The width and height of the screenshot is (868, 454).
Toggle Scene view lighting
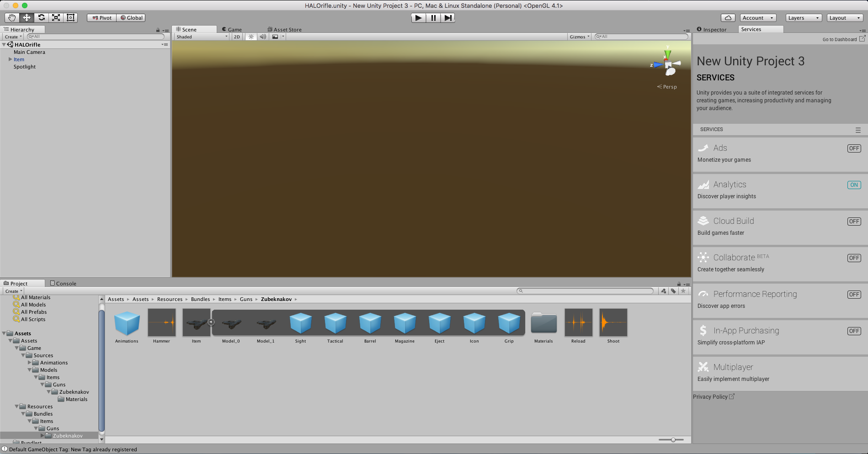coord(251,37)
